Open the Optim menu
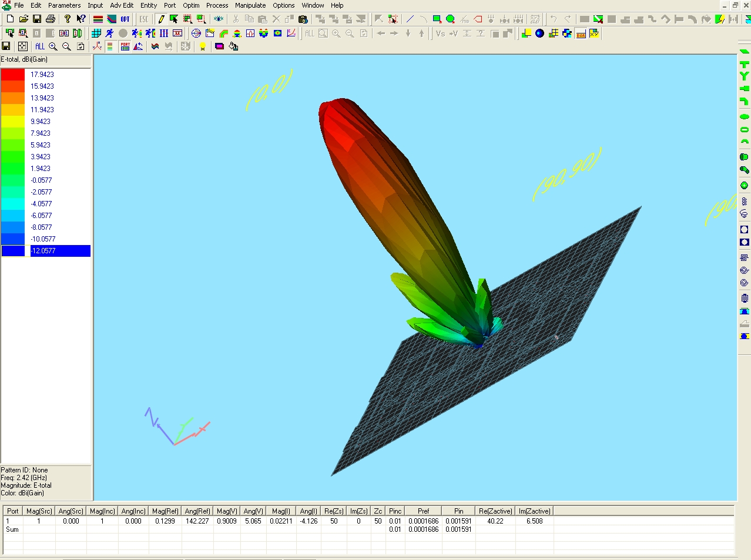 coord(191,5)
